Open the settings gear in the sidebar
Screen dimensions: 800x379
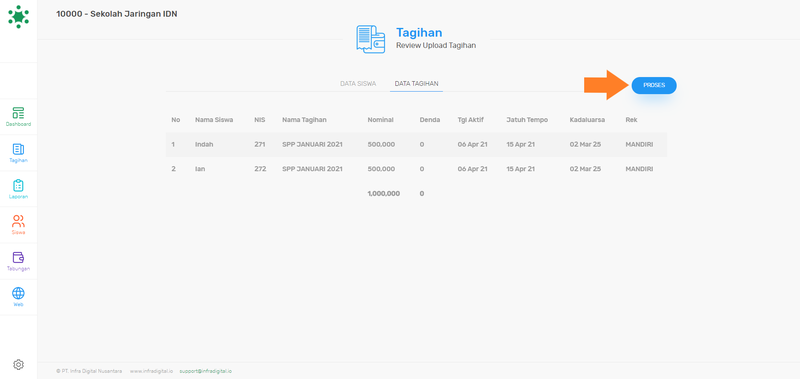tap(18, 365)
